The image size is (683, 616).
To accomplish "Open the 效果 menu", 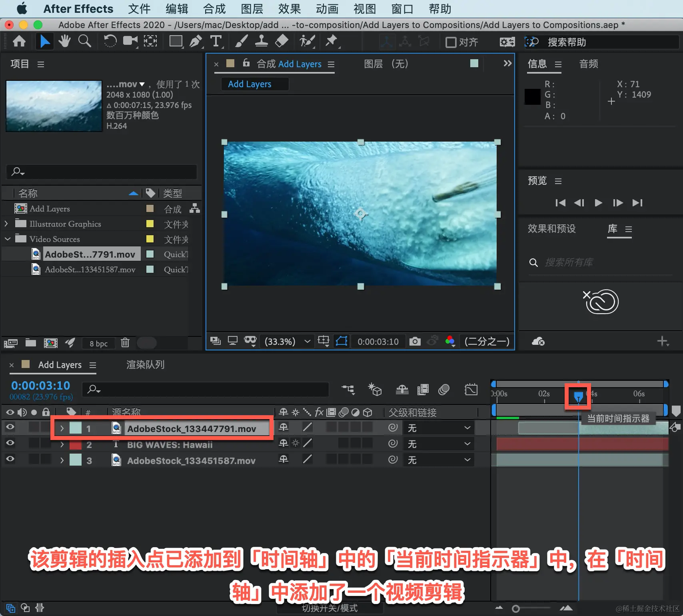I will 290,9.
